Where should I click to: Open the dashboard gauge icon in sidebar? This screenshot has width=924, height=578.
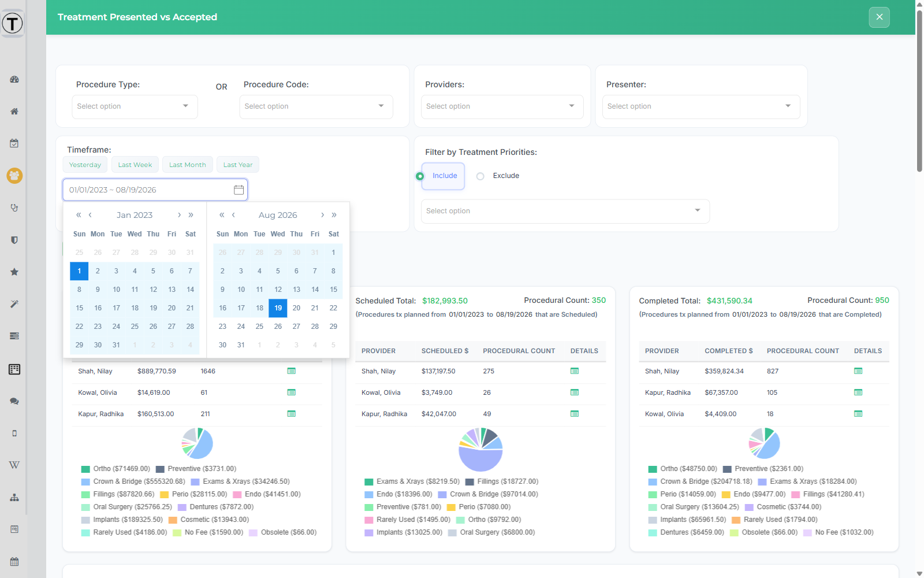click(x=14, y=79)
